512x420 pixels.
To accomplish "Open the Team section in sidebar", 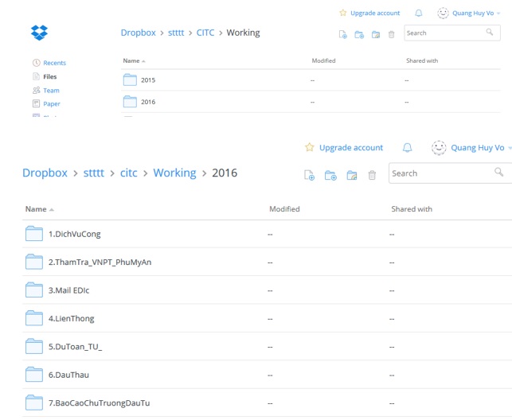I will tap(51, 91).
